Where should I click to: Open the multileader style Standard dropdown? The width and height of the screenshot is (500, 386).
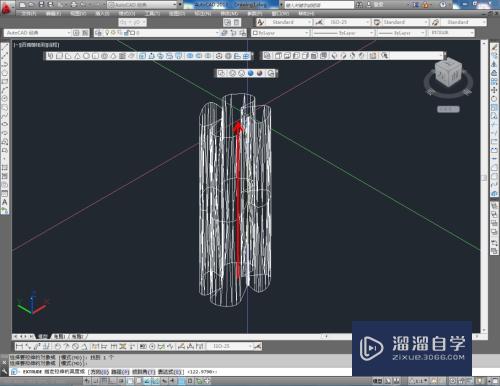pos(463,22)
